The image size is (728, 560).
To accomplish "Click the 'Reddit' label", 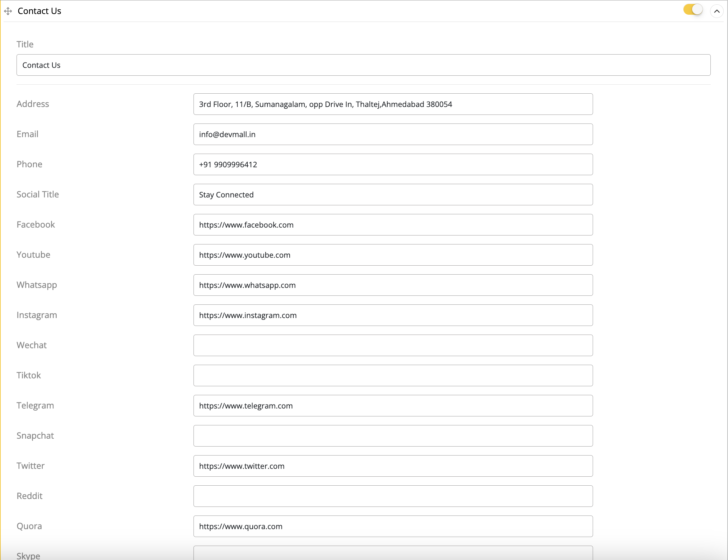I will pos(29,496).
